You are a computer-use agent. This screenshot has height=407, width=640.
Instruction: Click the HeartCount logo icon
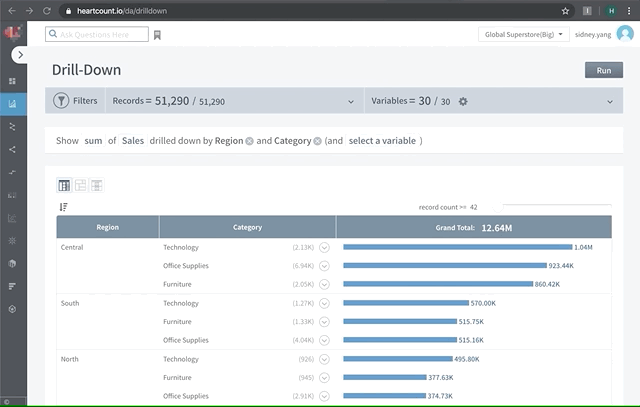[12, 33]
